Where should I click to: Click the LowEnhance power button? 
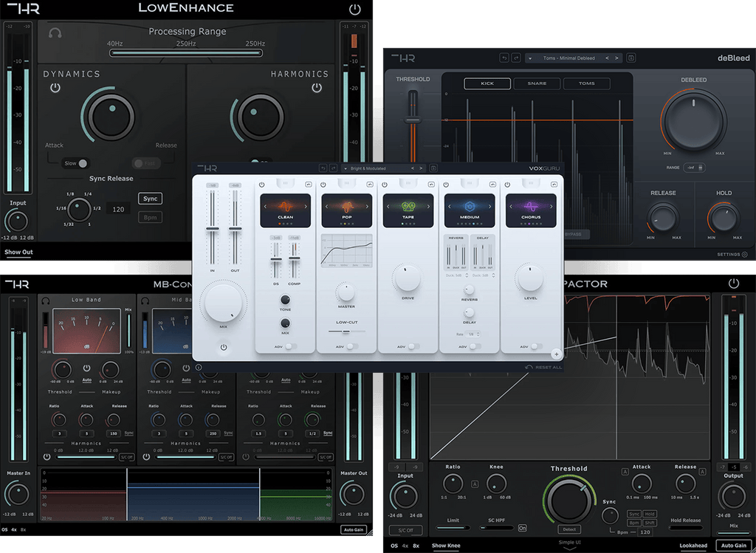pyautogui.click(x=355, y=10)
